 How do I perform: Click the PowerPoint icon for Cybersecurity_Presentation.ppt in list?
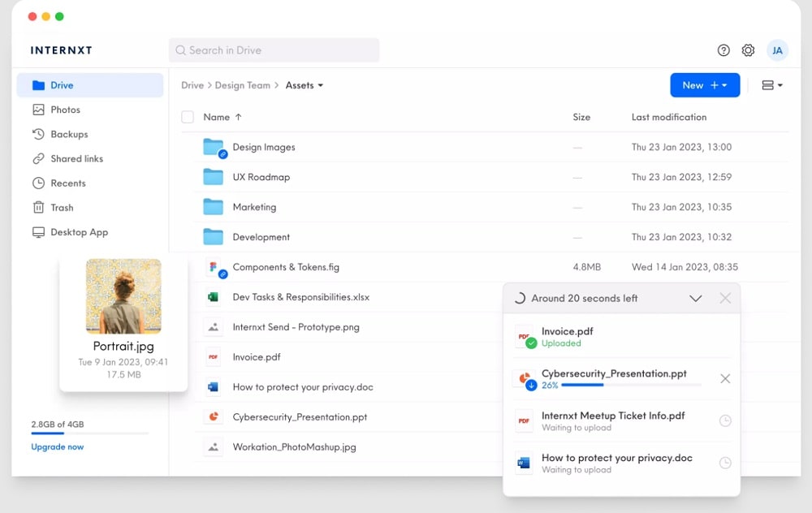(x=213, y=416)
